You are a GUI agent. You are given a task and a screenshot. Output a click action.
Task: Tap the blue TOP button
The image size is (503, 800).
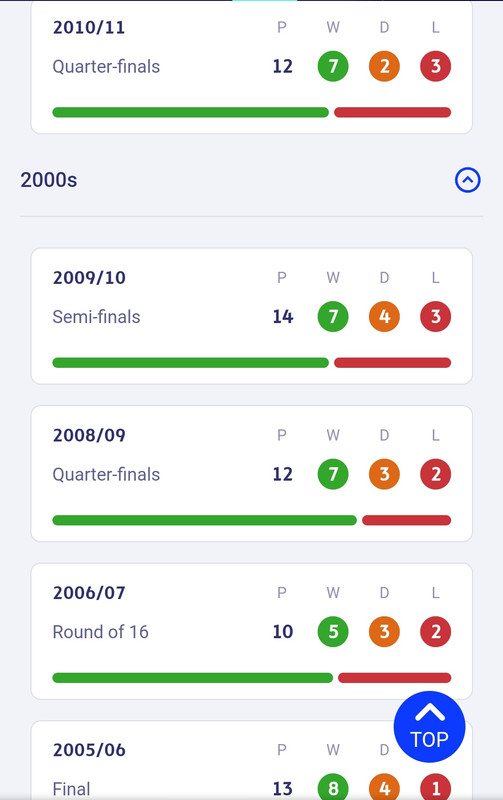coord(430,727)
